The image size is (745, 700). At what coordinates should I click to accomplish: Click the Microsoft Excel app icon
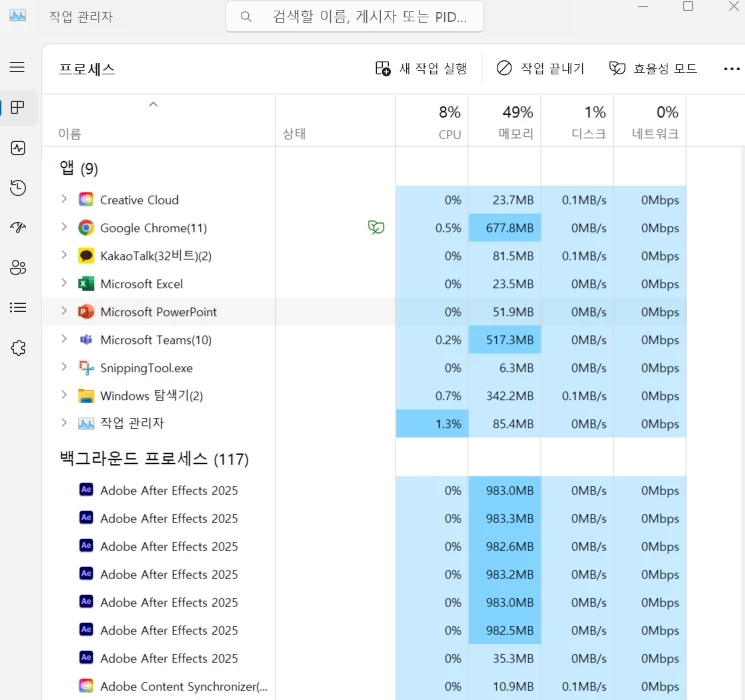pyautogui.click(x=86, y=284)
